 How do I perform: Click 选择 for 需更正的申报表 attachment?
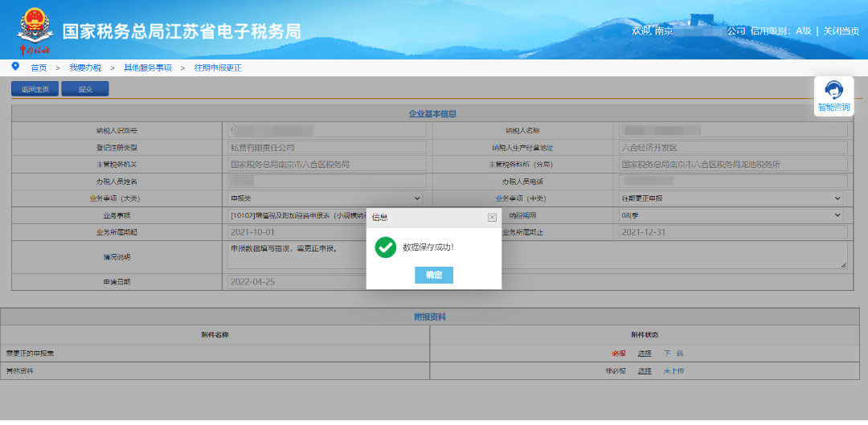click(x=645, y=353)
